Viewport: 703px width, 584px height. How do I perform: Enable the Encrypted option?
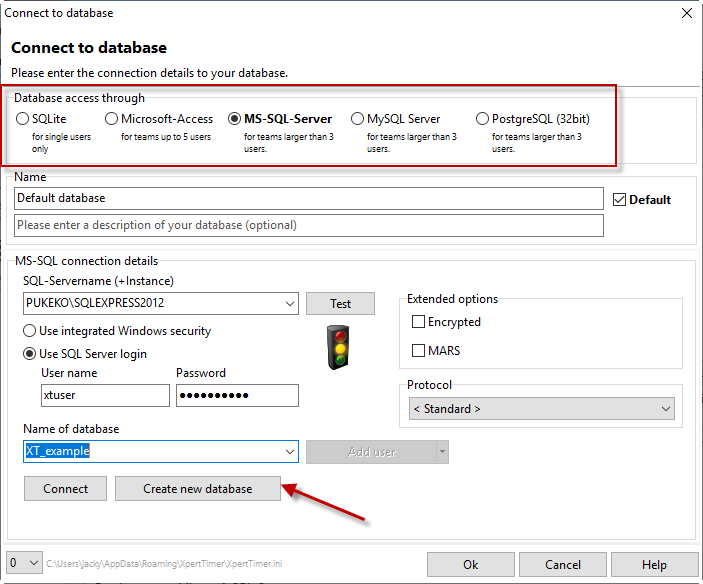[x=419, y=322]
